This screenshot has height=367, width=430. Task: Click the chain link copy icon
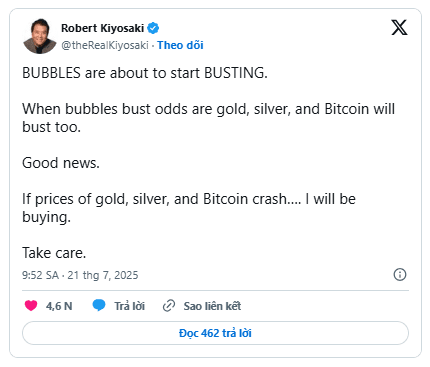coord(169,306)
